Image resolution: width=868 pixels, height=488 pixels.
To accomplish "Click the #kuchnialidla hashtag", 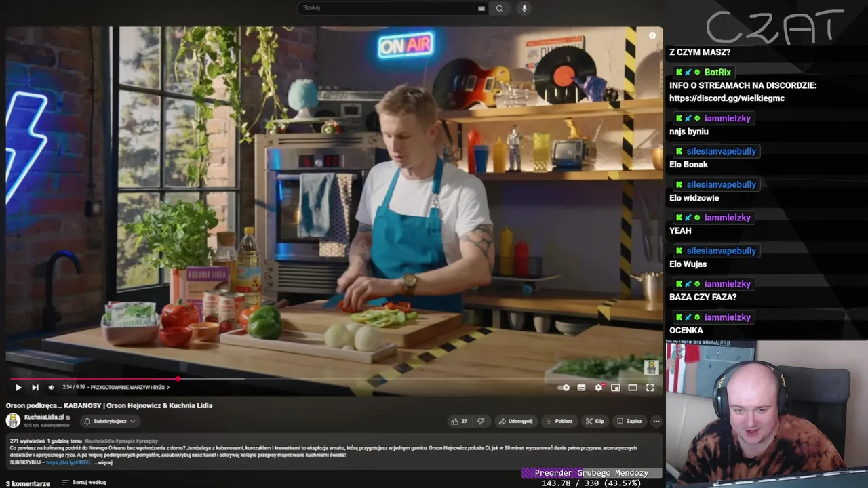I will pos(99,441).
